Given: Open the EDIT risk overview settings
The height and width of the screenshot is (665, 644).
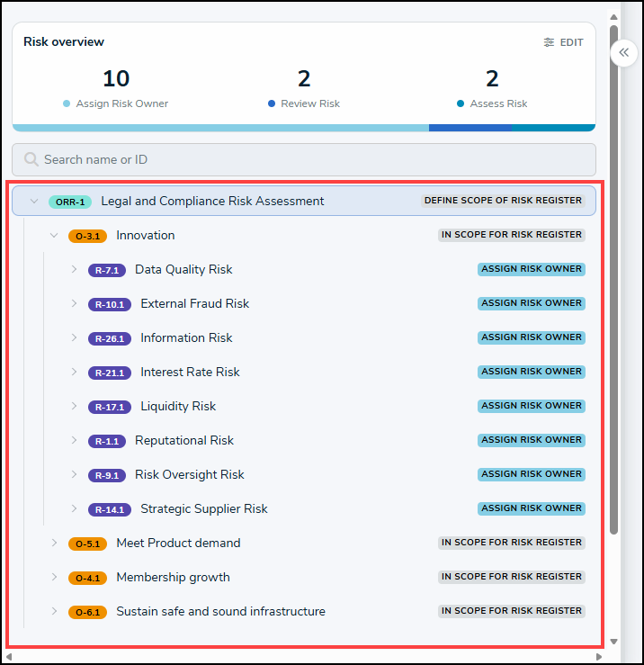Looking at the screenshot, I should pyautogui.click(x=563, y=42).
